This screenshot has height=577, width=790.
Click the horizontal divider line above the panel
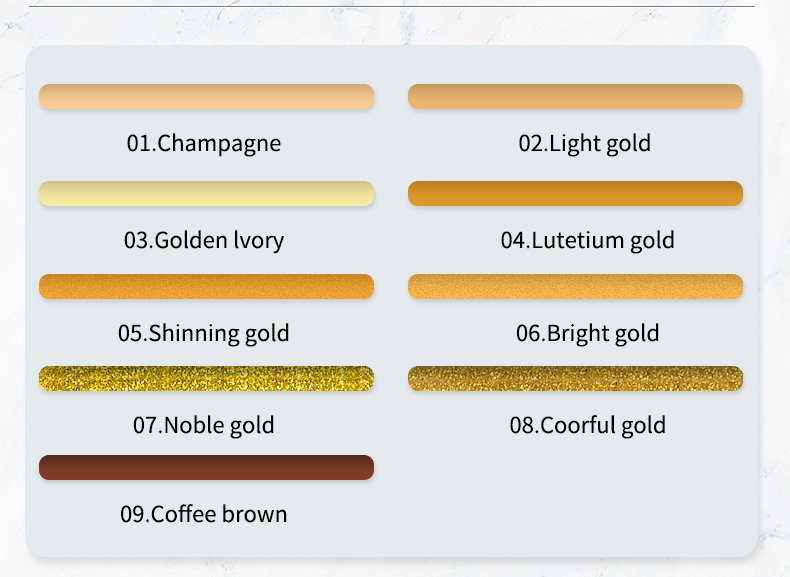(392, 7)
